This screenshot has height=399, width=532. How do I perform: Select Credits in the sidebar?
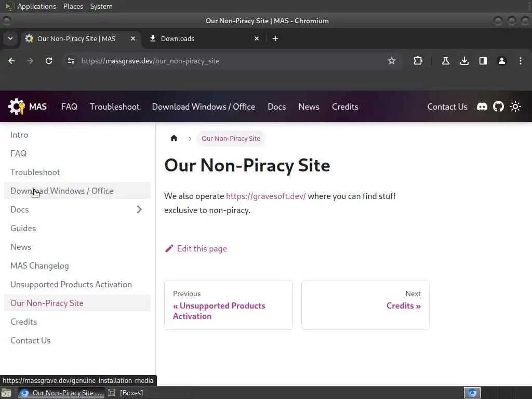[77, 322]
